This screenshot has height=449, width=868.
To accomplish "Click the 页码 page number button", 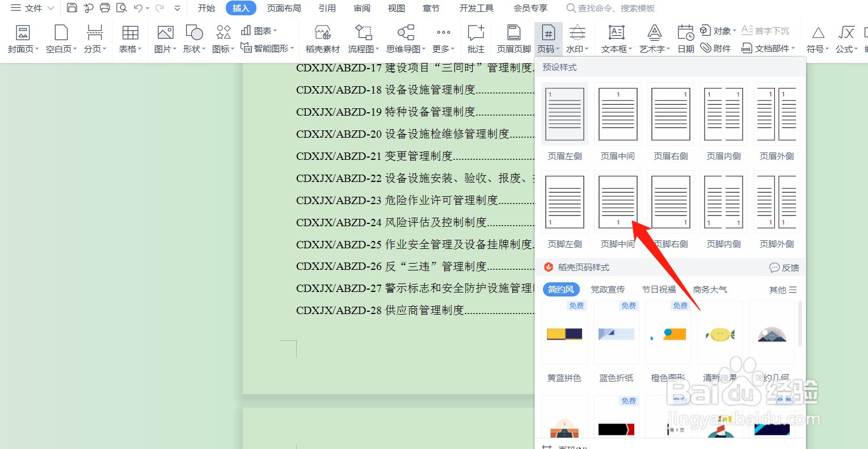I will pos(549,39).
